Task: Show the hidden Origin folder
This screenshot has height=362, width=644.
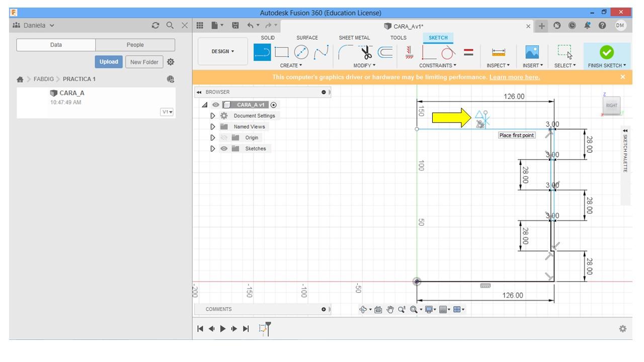Action: [224, 137]
